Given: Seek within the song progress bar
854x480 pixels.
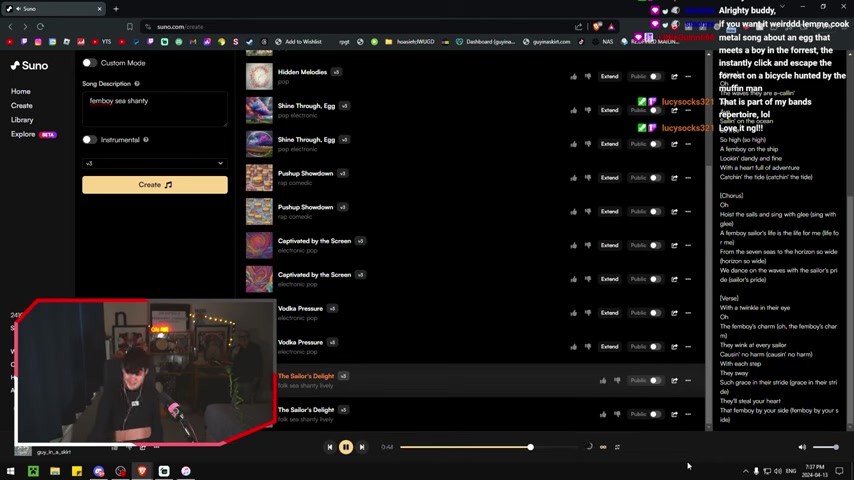Looking at the screenshot, I should coord(488,447).
